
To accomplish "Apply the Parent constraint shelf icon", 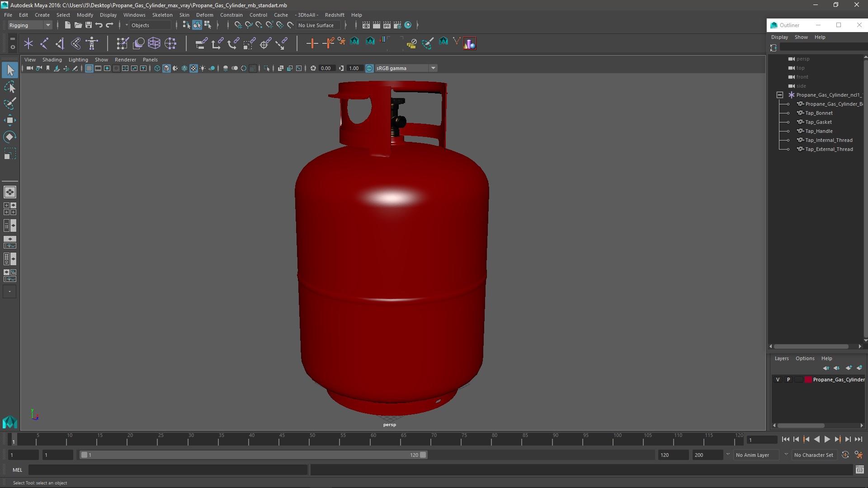I will 201,43.
